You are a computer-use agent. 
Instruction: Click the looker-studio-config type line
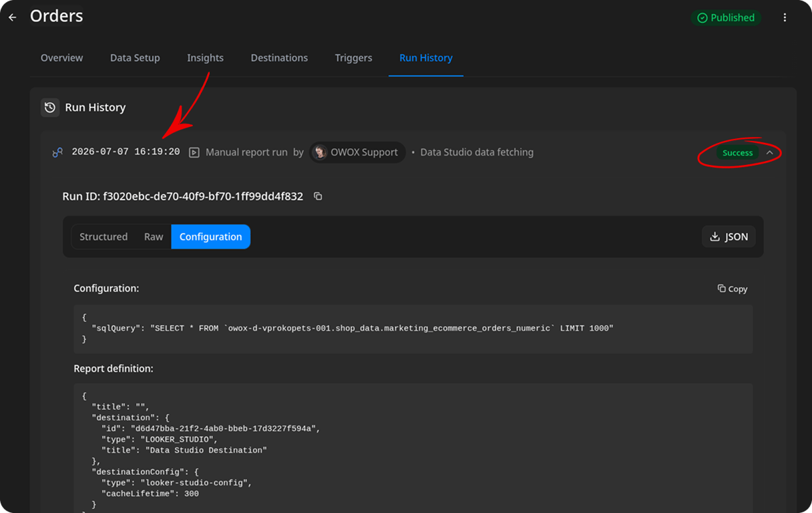pyautogui.click(x=177, y=483)
